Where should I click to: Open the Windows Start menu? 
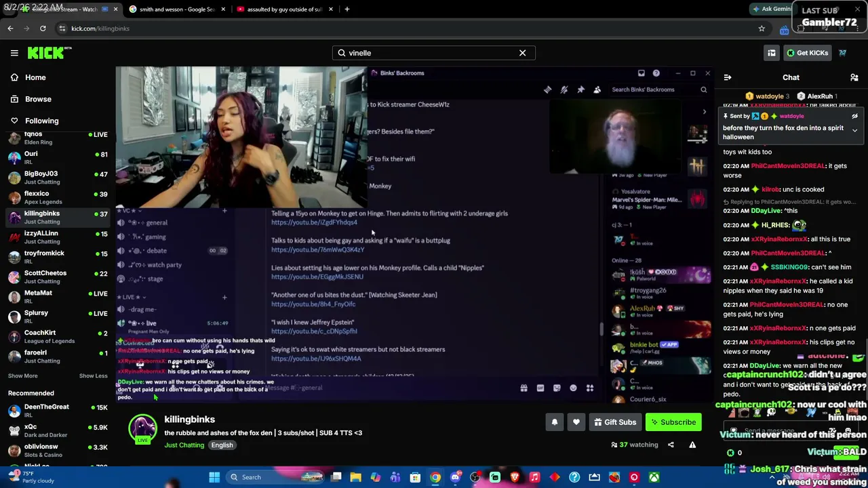click(214, 477)
